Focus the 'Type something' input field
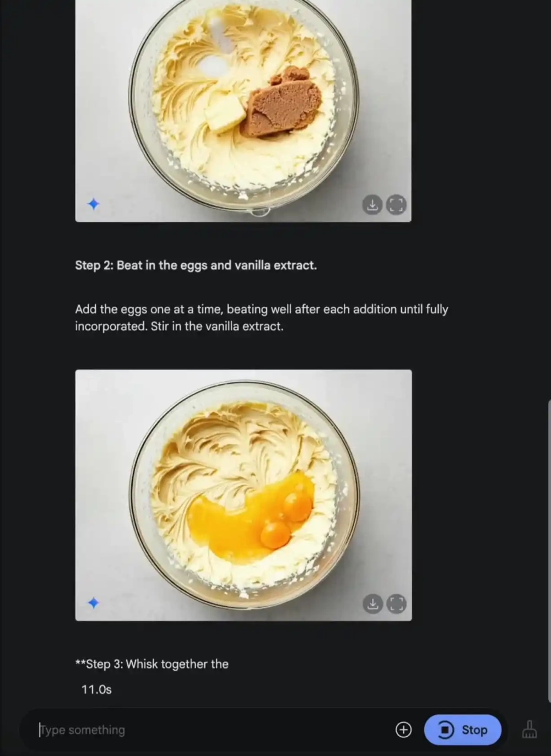The width and height of the screenshot is (551, 756). (x=212, y=730)
